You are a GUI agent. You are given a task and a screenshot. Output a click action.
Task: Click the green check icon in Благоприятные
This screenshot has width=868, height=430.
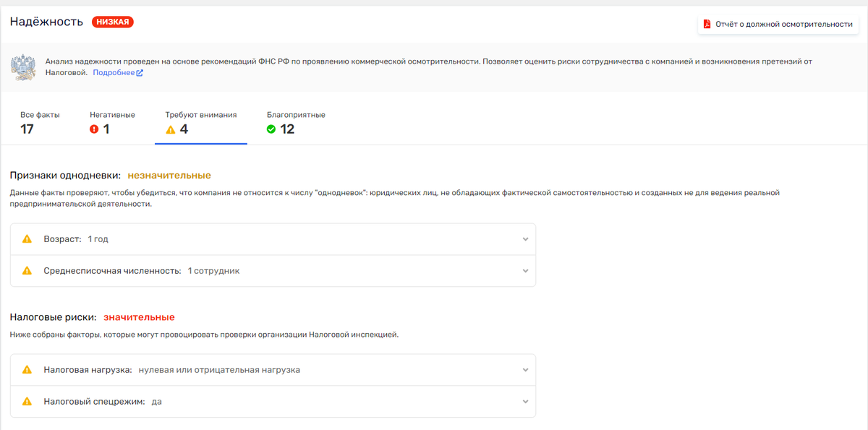point(271,129)
